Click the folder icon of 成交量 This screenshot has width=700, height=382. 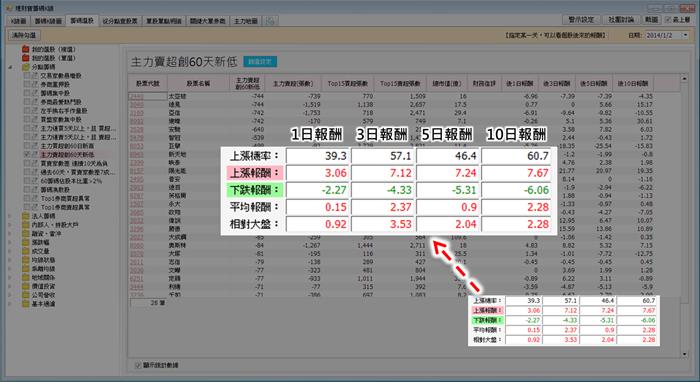pyautogui.click(x=25, y=251)
